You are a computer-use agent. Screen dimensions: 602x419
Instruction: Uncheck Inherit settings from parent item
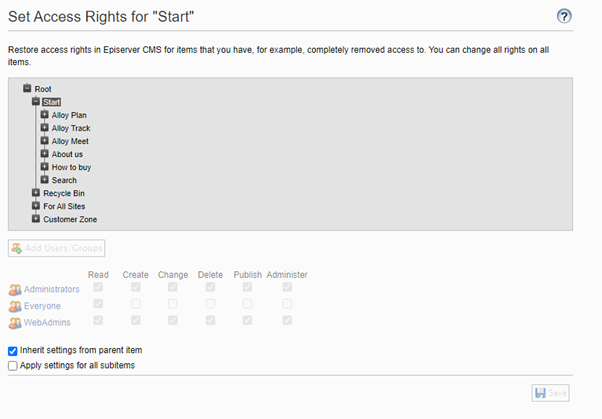pos(12,351)
